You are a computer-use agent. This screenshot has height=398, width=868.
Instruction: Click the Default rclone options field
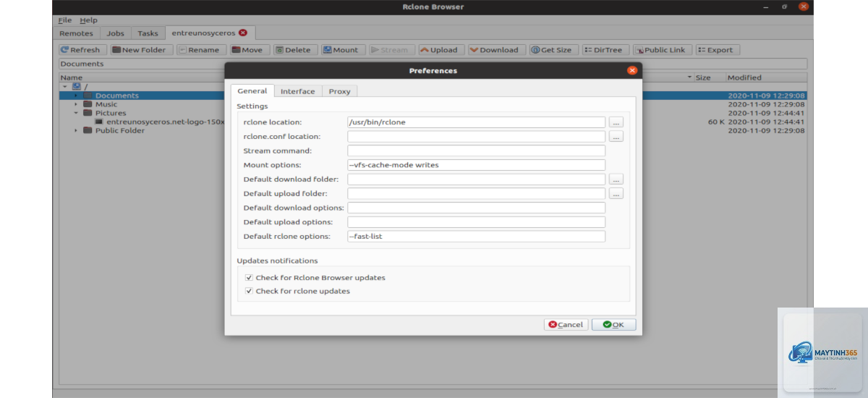click(x=476, y=236)
